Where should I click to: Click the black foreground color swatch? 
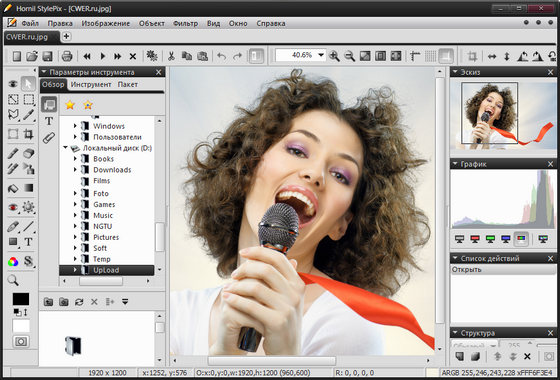click(x=21, y=299)
